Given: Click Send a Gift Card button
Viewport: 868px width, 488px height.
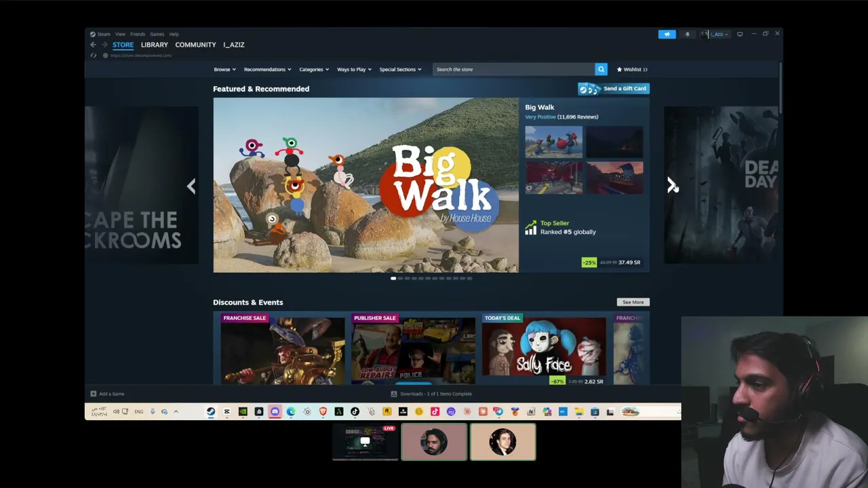Looking at the screenshot, I should pyautogui.click(x=614, y=89).
